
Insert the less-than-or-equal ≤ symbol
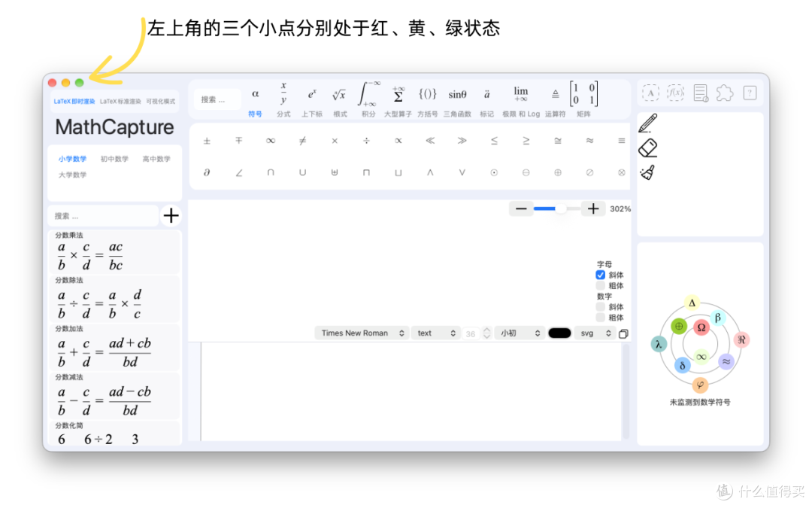(x=494, y=141)
